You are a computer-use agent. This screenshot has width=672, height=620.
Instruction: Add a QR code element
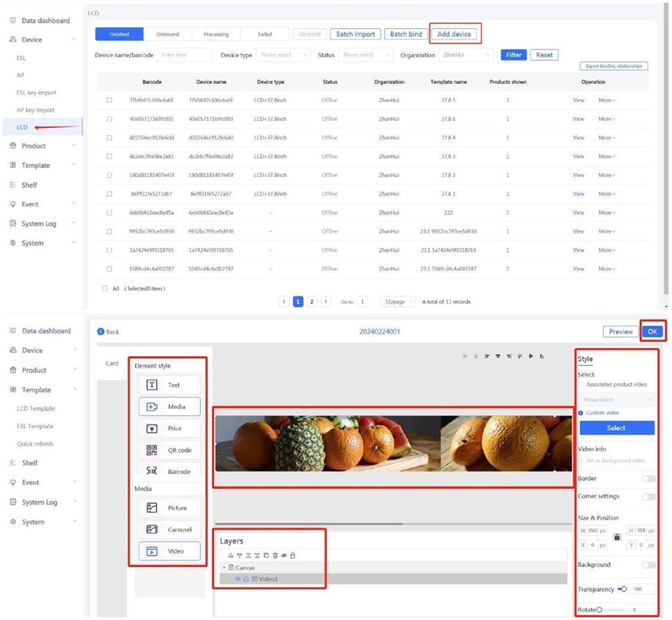click(x=169, y=450)
